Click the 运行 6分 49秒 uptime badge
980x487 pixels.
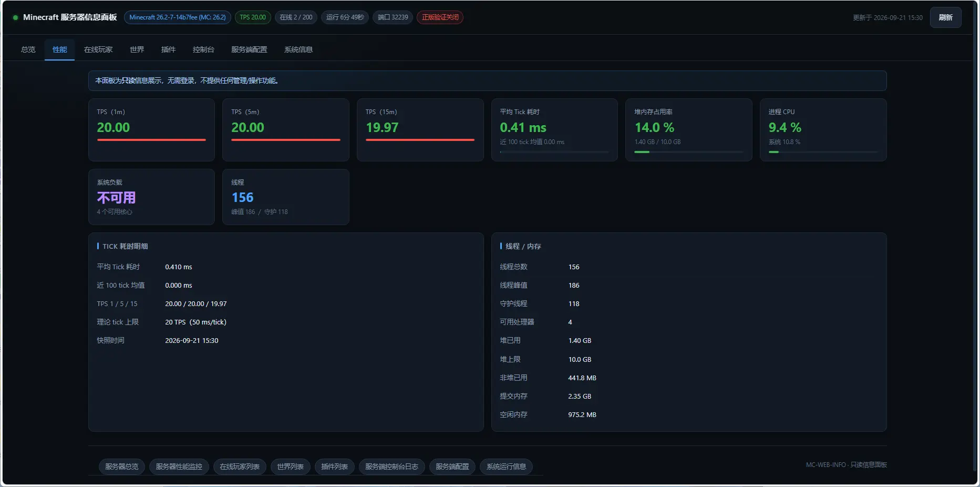(345, 17)
